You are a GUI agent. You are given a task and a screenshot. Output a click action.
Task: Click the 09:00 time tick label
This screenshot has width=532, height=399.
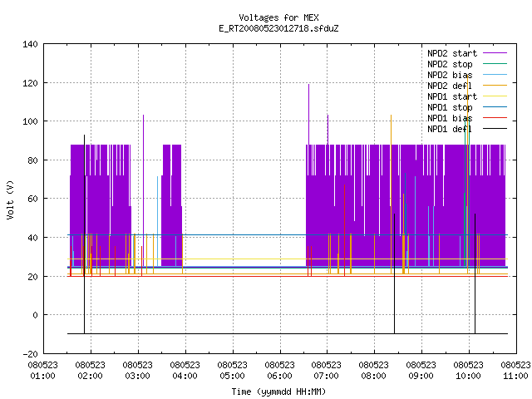pos(421,377)
